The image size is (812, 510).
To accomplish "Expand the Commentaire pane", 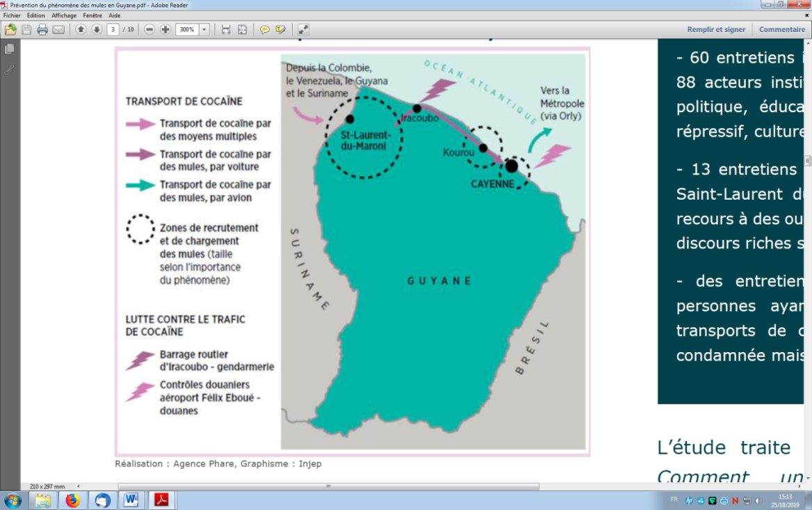I will tap(781, 29).
